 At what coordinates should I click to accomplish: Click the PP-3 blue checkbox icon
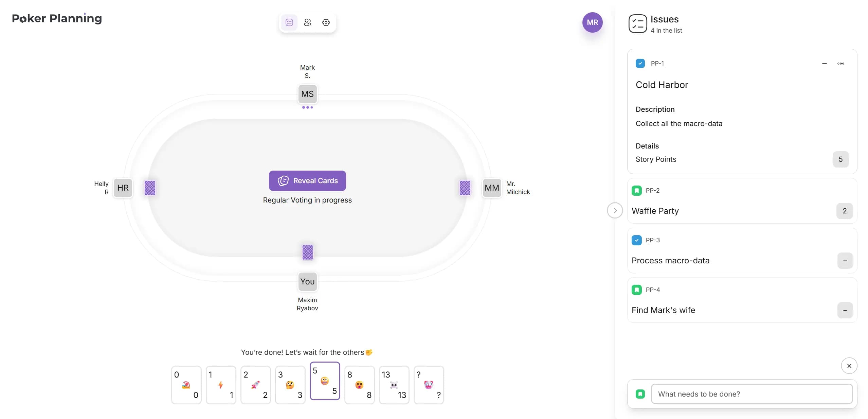coord(637,240)
